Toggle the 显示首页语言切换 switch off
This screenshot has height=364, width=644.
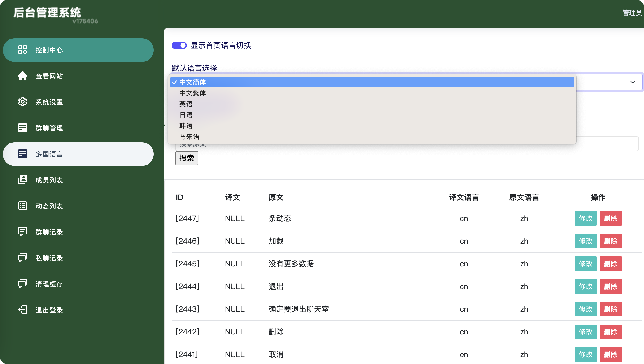[x=179, y=45]
